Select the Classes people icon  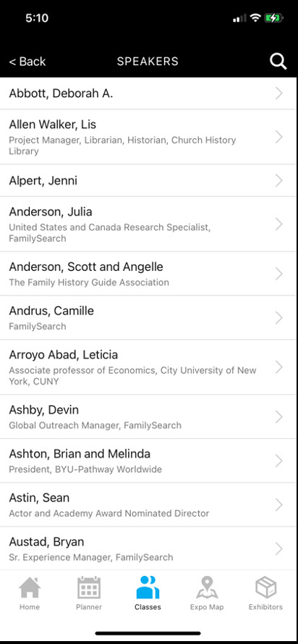[148, 587]
